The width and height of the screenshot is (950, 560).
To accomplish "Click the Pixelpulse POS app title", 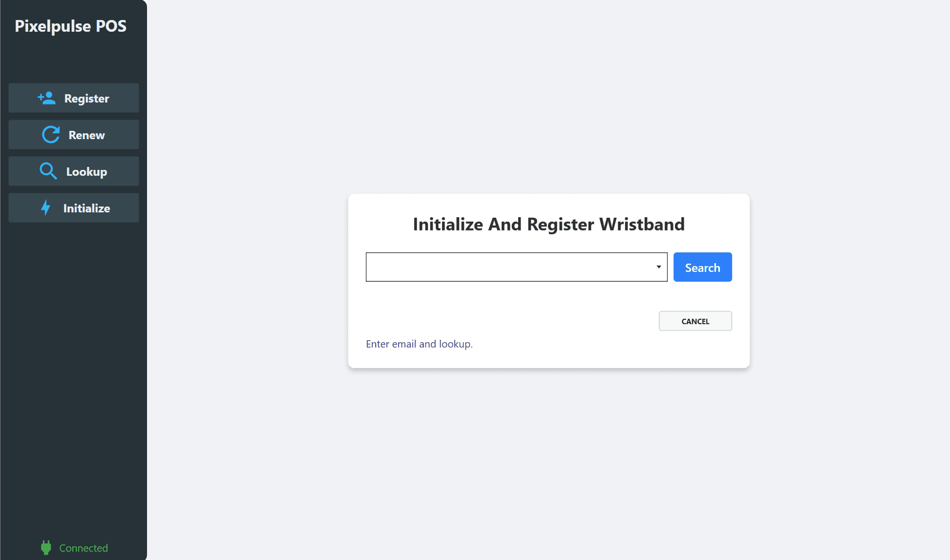I will point(71,26).
